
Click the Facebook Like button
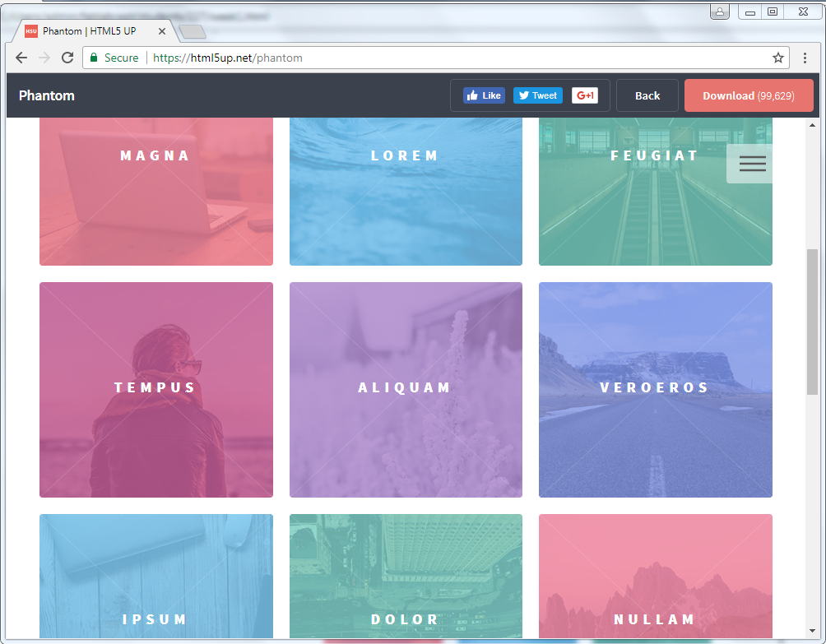(484, 95)
